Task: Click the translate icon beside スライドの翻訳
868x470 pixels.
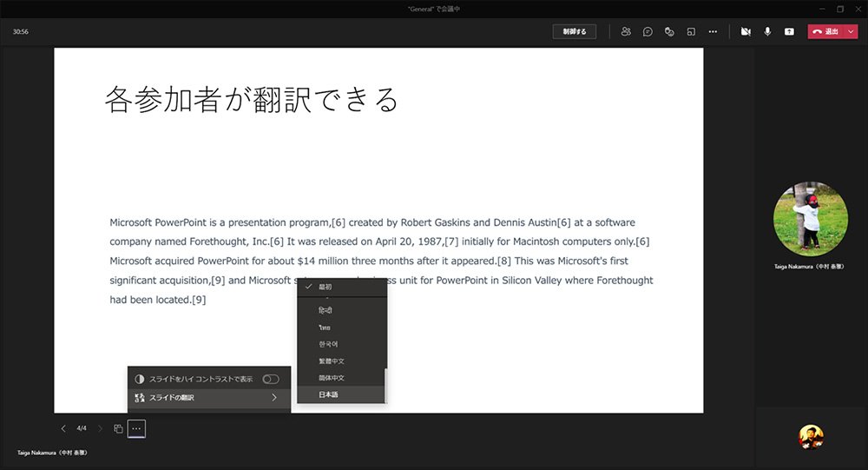Action: point(140,397)
